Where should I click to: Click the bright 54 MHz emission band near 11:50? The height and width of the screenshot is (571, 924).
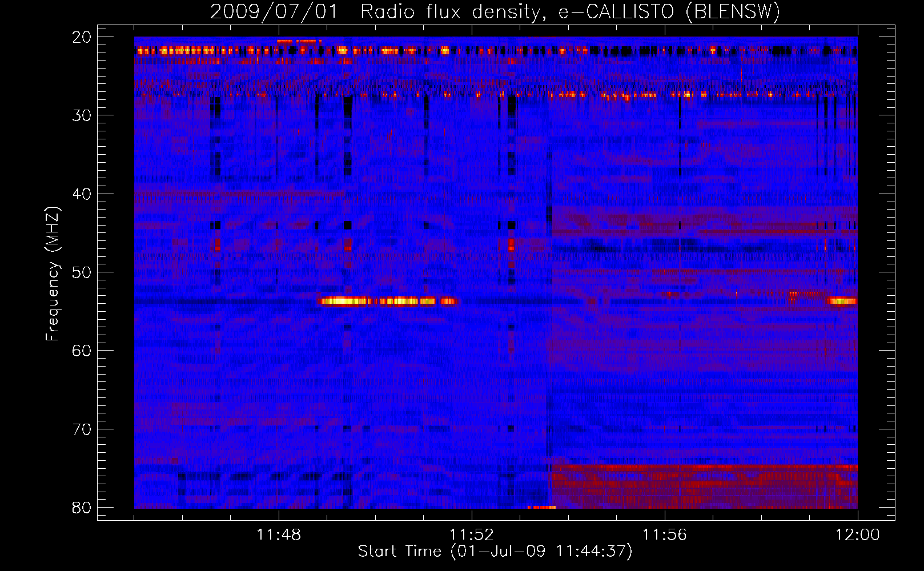click(x=388, y=301)
